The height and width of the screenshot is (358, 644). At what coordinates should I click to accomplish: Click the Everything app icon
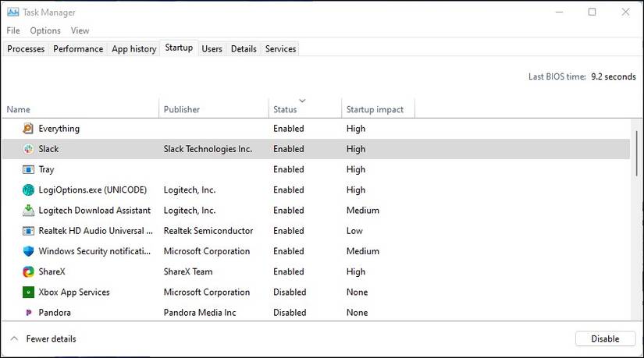28,129
